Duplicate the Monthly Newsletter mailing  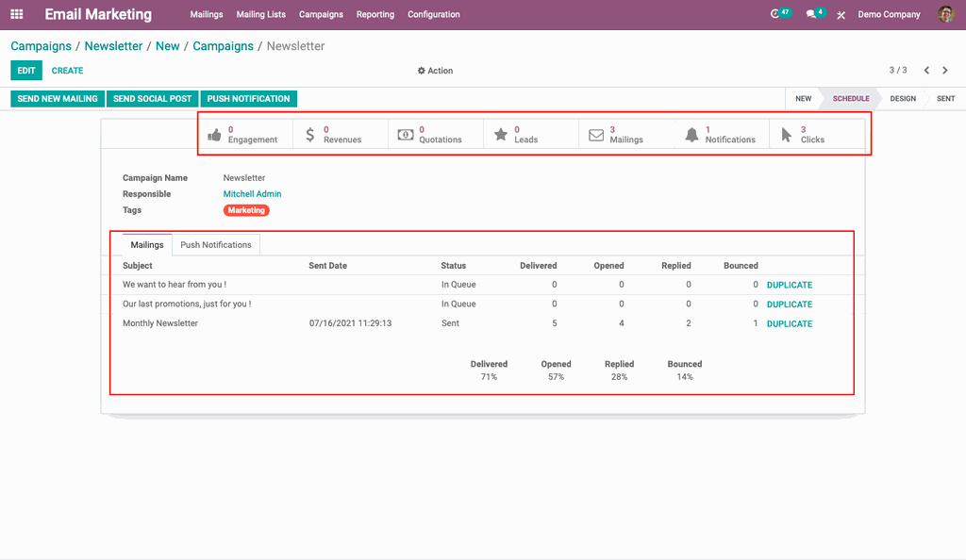(790, 323)
